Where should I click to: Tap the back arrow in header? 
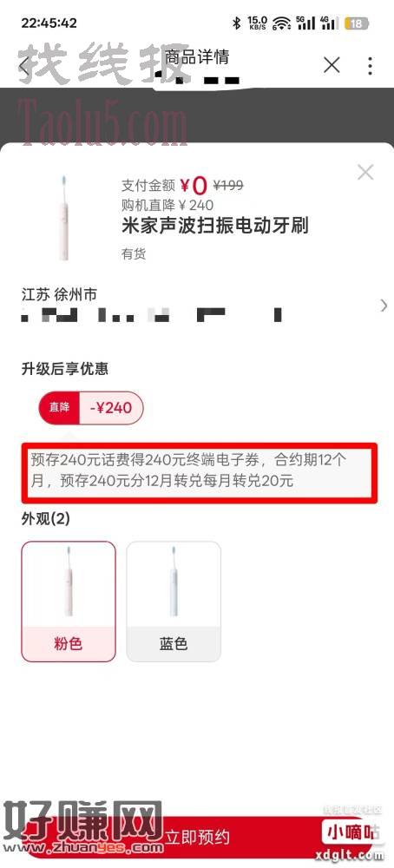pos(23,67)
